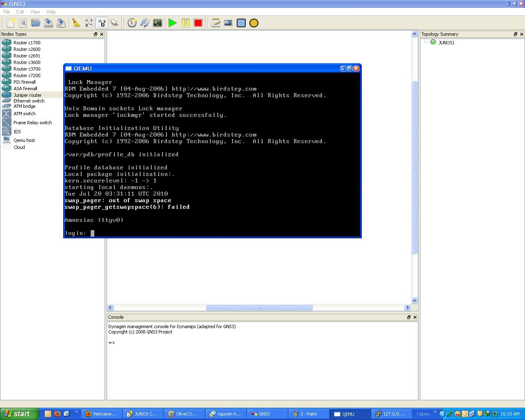525x420 pixels.
Task: Switch to 3 - Paint taskbar button
Action: click(x=308, y=414)
